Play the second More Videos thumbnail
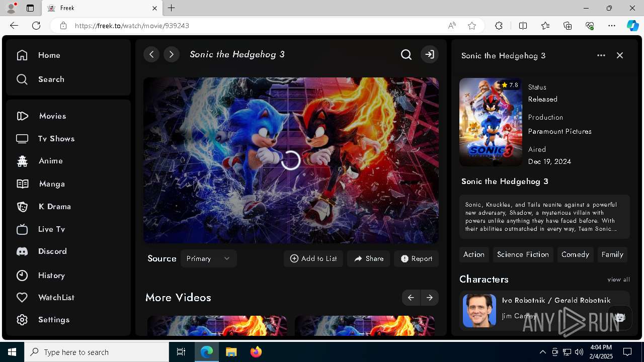The image size is (644, 362). 365,326
